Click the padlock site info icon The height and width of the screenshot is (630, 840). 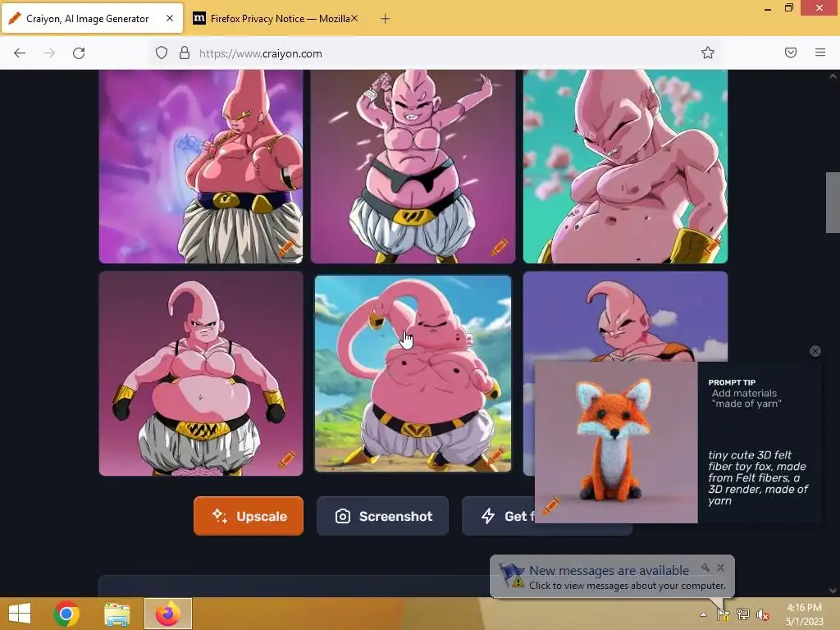(x=185, y=53)
